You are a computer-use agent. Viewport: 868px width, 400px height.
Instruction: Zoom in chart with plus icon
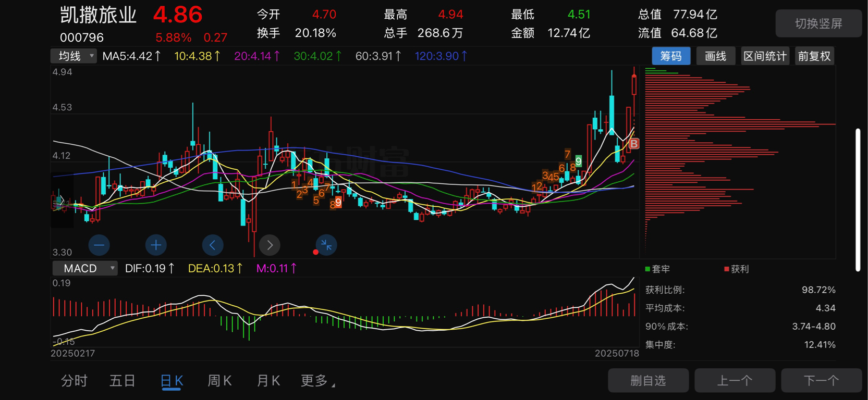(156, 245)
